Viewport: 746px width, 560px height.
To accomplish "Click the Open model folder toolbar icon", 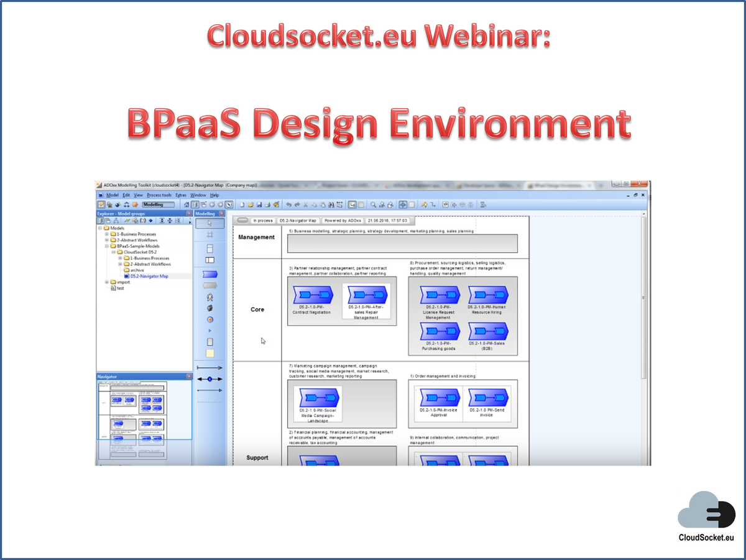I will click(x=251, y=204).
